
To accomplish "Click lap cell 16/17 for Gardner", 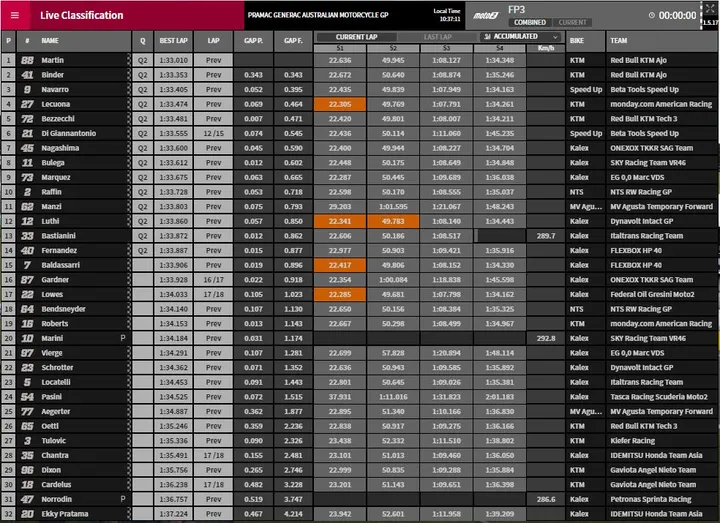I will click(x=214, y=280).
